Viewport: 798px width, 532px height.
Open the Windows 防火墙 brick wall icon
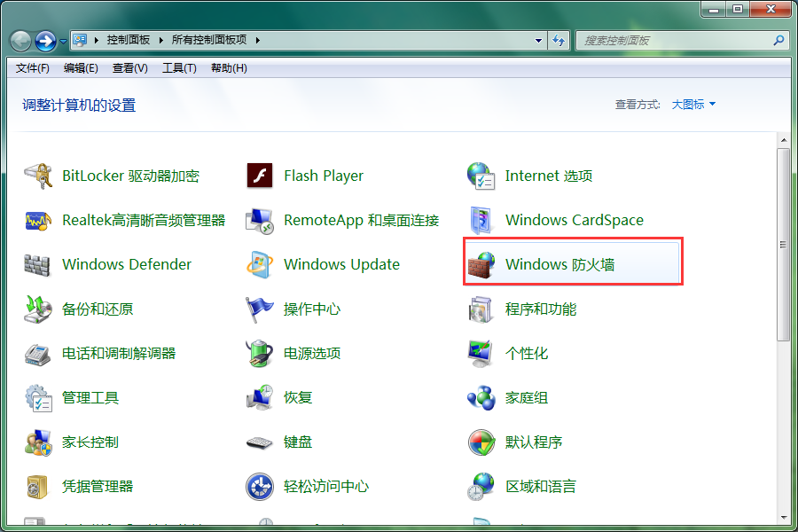point(481,265)
